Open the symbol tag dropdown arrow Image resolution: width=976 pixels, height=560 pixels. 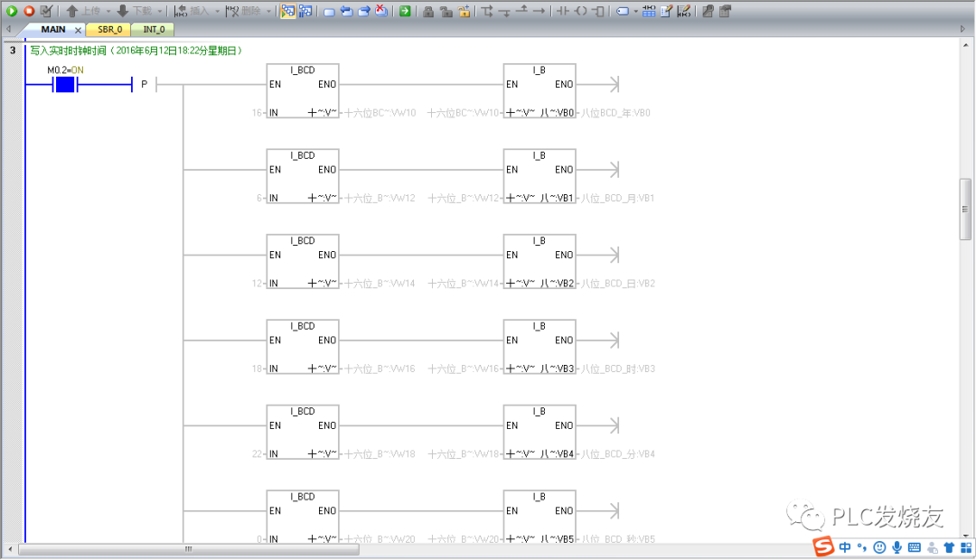point(635,11)
